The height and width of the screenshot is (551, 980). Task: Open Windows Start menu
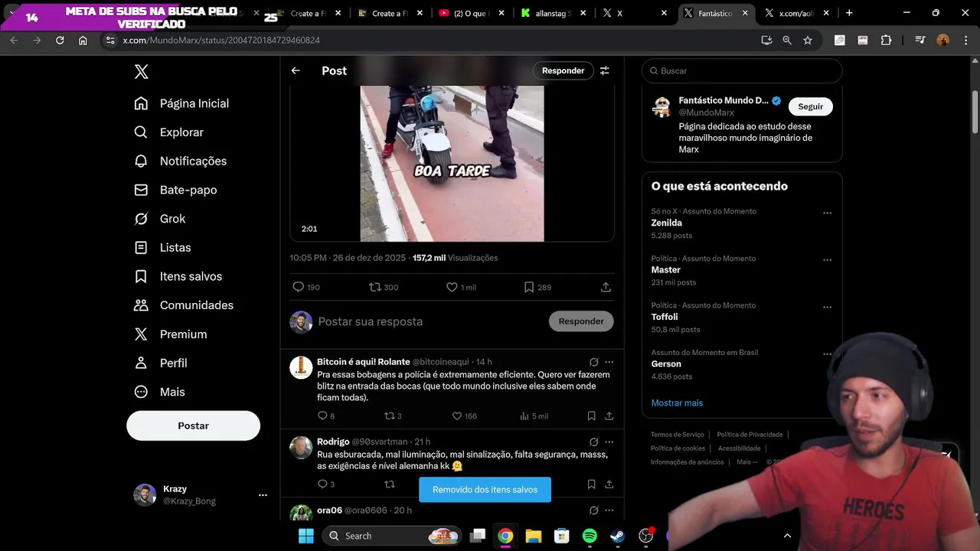pos(305,536)
